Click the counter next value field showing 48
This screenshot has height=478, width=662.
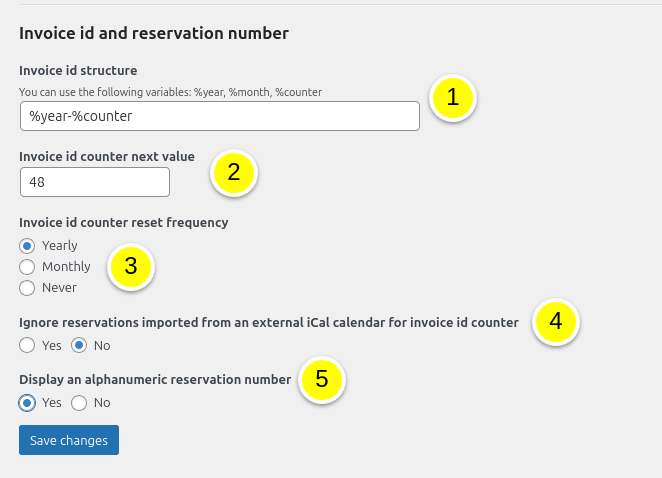[94, 182]
